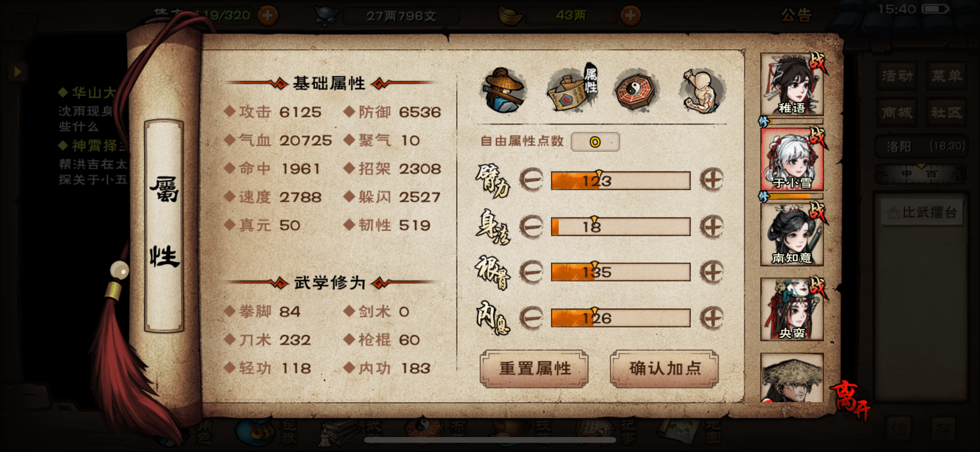This screenshot has height=452, width=980.
Task: Click the 确认加点 confirm button
Action: click(664, 368)
